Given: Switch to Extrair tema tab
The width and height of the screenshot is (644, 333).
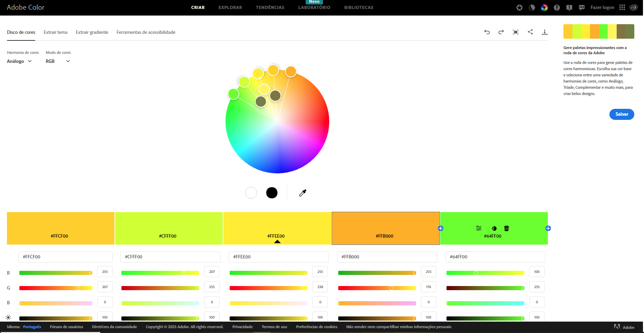Looking at the screenshot, I should [x=55, y=32].
